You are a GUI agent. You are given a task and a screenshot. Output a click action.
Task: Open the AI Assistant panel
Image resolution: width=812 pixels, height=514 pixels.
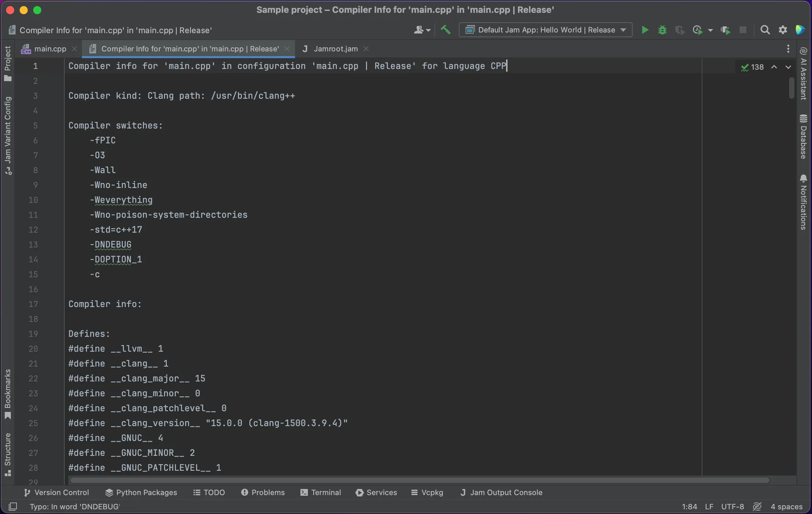[x=804, y=73]
